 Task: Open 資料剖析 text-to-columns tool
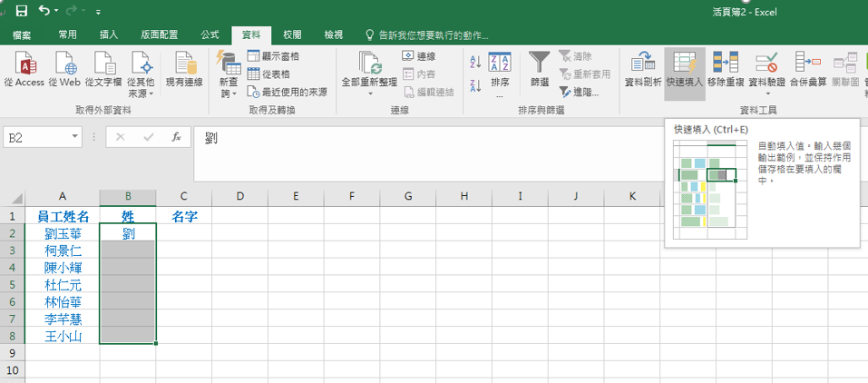(x=643, y=70)
